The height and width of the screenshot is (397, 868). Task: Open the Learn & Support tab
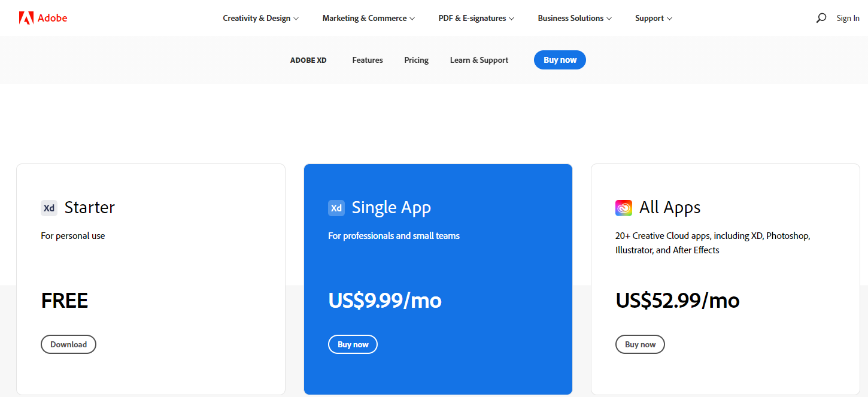[479, 60]
